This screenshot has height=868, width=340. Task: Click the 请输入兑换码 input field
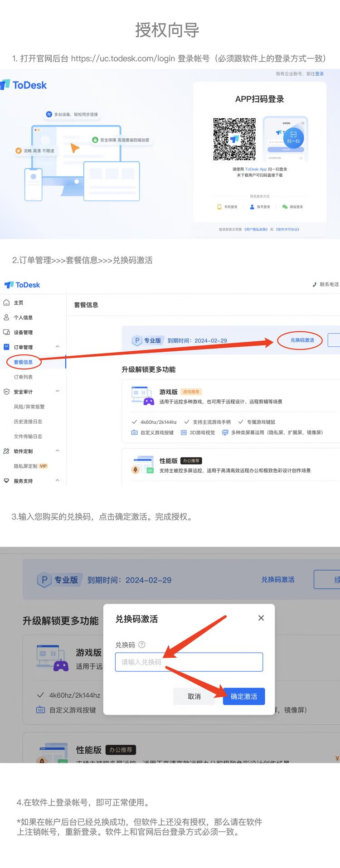click(x=189, y=662)
